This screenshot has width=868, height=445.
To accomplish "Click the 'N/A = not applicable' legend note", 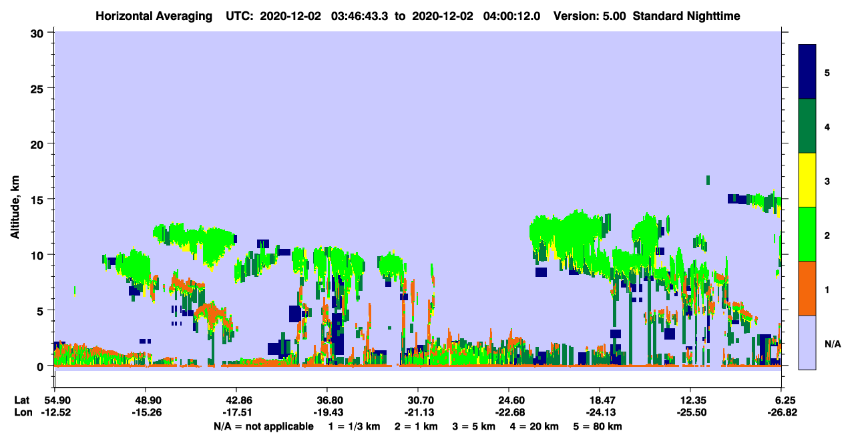I will click(x=263, y=426).
